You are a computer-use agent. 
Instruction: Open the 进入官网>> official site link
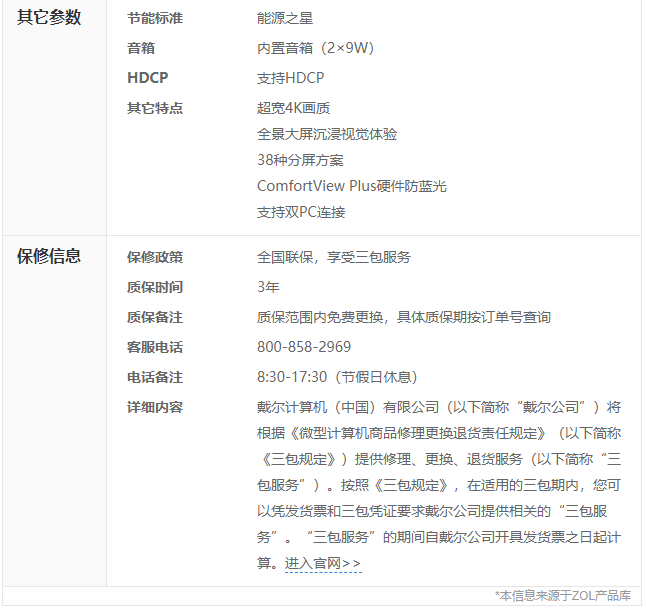click(x=323, y=564)
